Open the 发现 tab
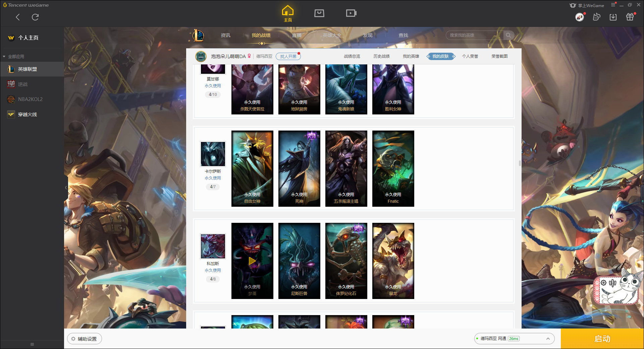Image resolution: width=644 pixels, height=349 pixels. coord(368,35)
